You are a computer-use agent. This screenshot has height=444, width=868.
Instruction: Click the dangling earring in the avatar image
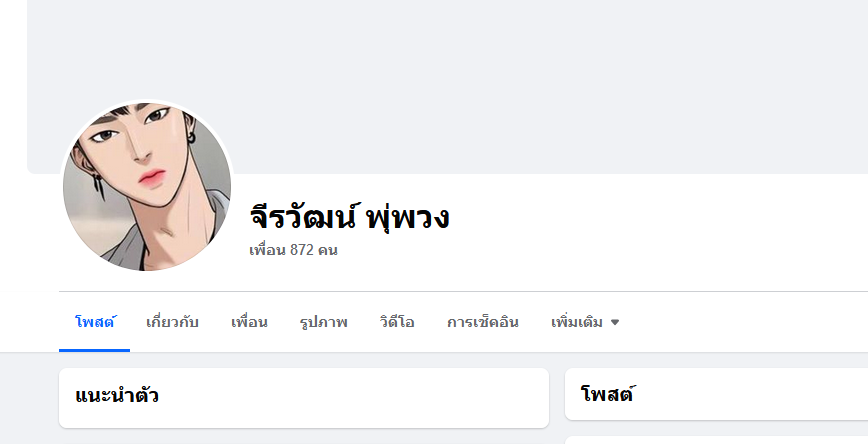[97, 184]
